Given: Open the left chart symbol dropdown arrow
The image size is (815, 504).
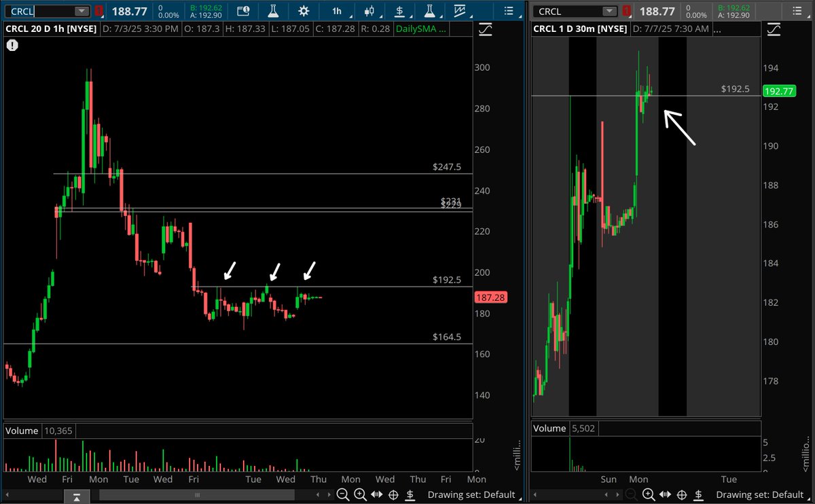Looking at the screenshot, I should 81,11.
